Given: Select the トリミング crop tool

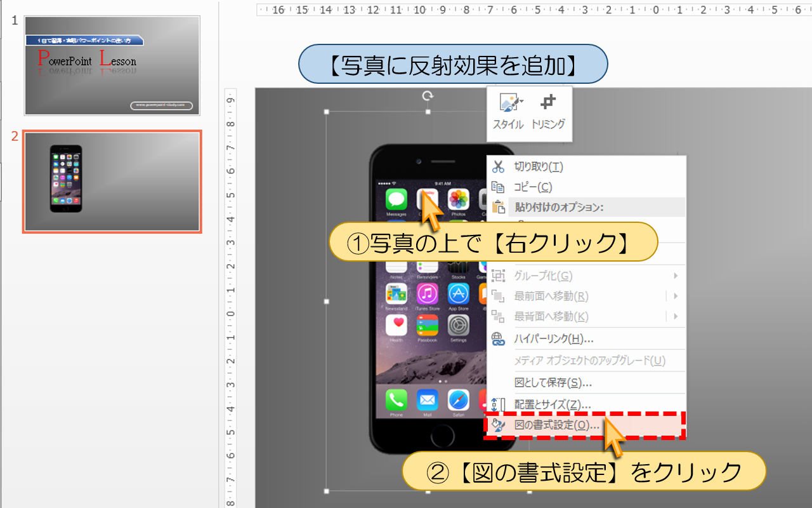Looking at the screenshot, I should [548, 112].
